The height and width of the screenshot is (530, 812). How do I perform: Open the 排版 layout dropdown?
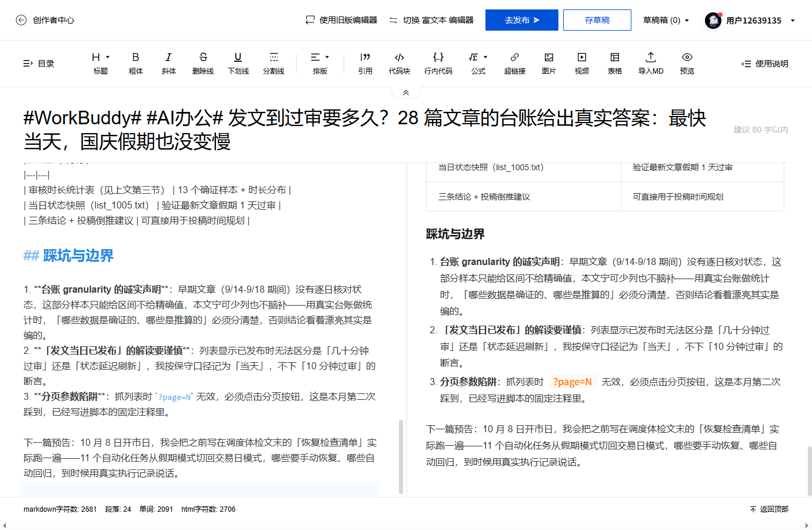(x=320, y=63)
